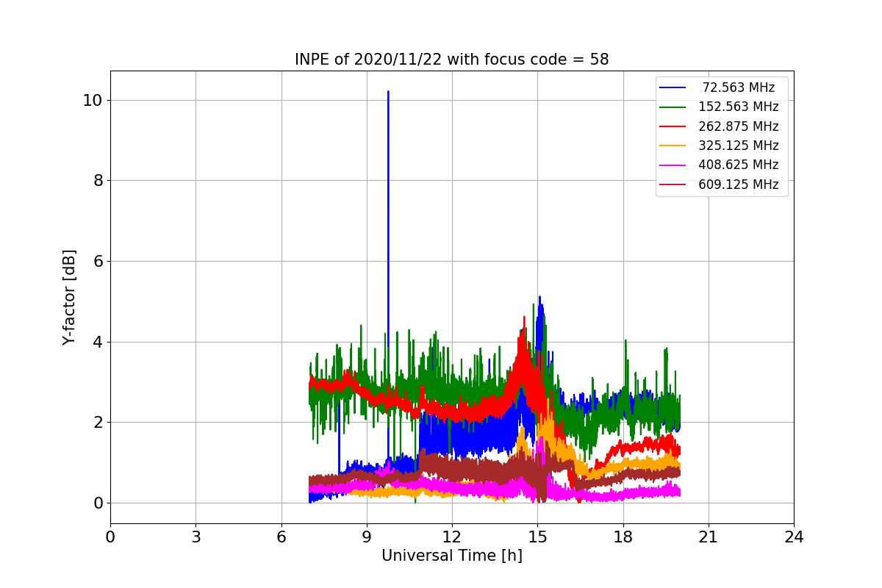The image size is (882, 588).
Task: Click the y-axis tick label 4
Action: pyautogui.click(x=97, y=342)
